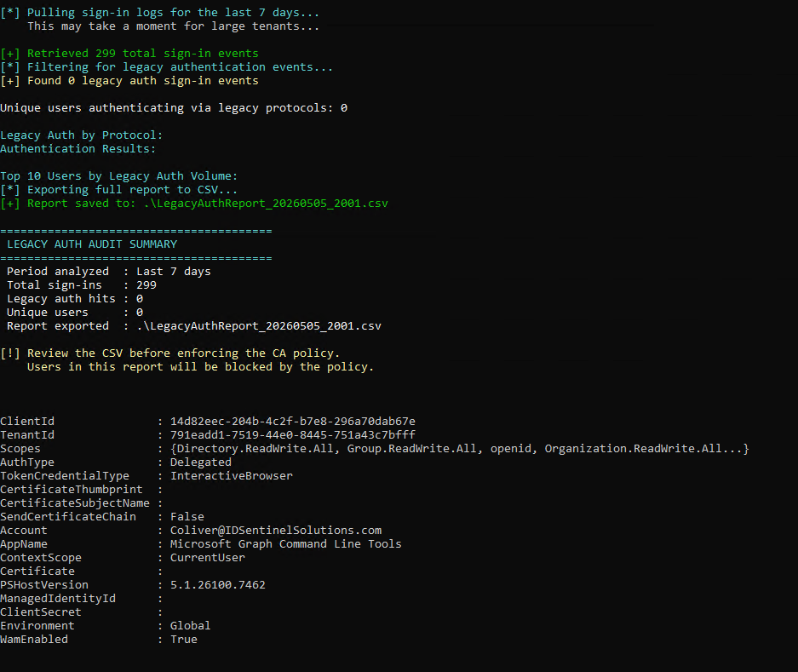The image size is (798, 672).
Task: Click the 'LEGACY AUTH AUDIT SUMMARY' title
Action: click(92, 244)
